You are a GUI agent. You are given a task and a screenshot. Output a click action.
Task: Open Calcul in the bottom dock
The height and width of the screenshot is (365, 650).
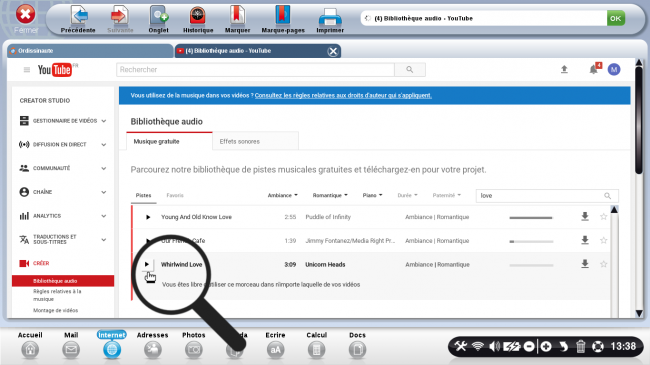pyautogui.click(x=316, y=345)
